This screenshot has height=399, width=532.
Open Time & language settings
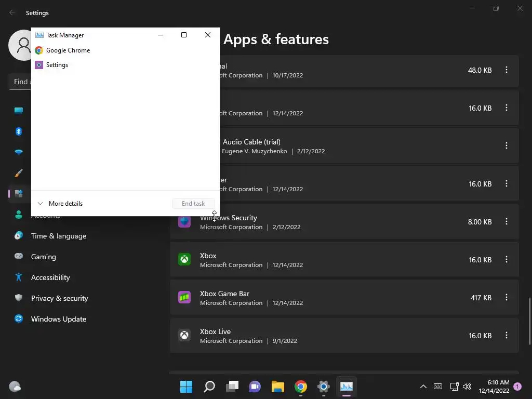[59, 236]
